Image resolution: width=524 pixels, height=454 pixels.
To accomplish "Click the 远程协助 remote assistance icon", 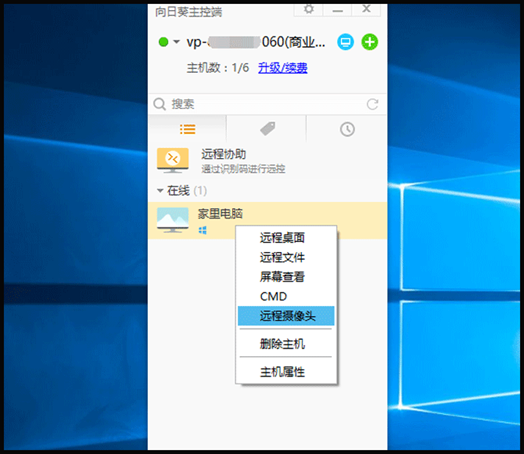I will [x=173, y=161].
